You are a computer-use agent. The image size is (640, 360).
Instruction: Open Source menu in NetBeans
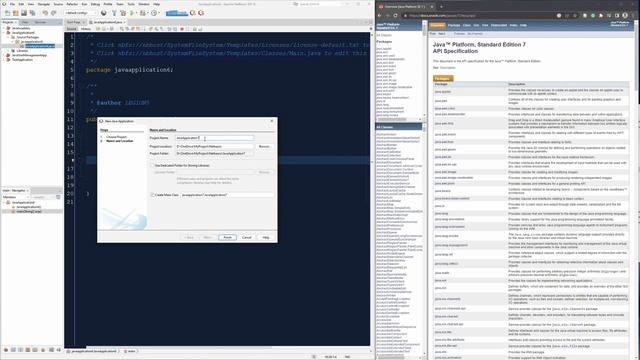(x=58, y=4)
